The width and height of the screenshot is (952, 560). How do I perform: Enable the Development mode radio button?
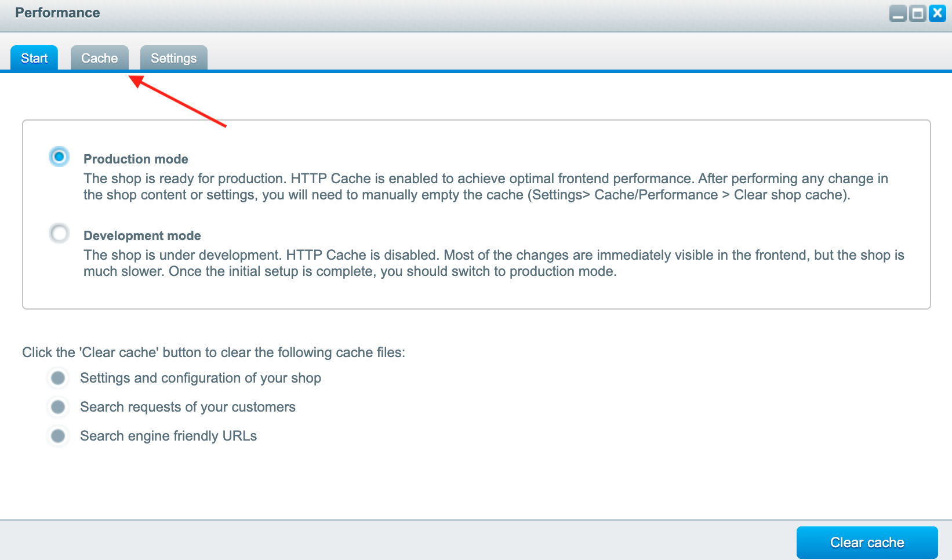tap(59, 234)
